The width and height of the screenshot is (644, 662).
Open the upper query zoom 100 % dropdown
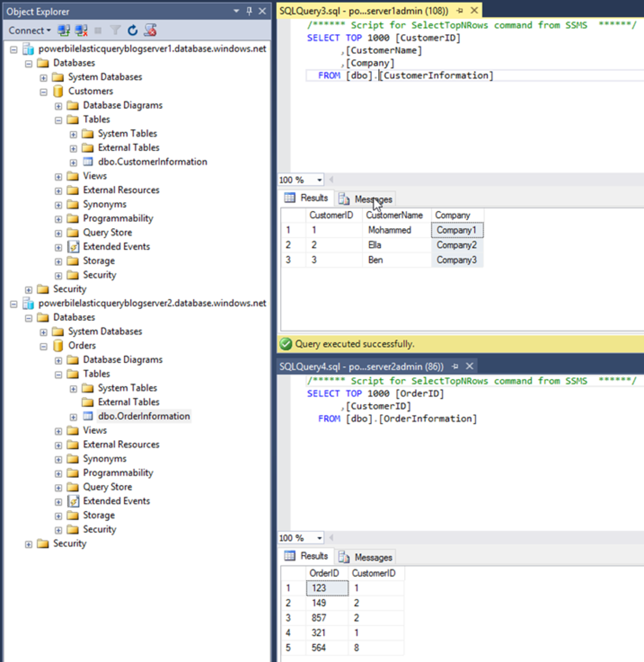319,180
